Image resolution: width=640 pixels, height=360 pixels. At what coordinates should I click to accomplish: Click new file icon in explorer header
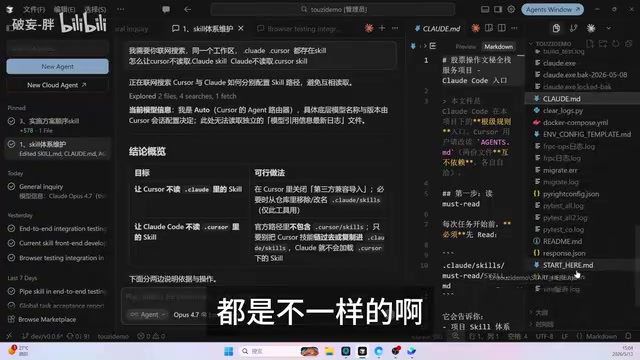click(589, 43)
